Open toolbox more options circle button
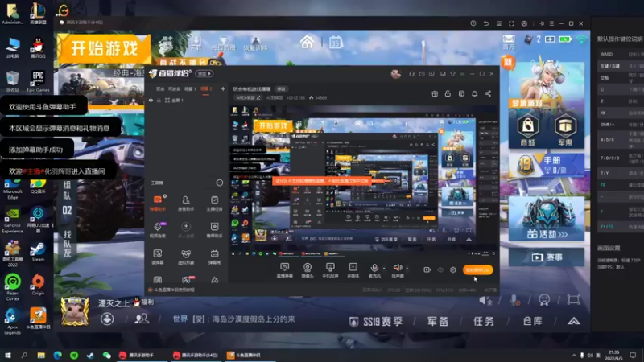Viewport: 644px width, 362px height. [219, 183]
